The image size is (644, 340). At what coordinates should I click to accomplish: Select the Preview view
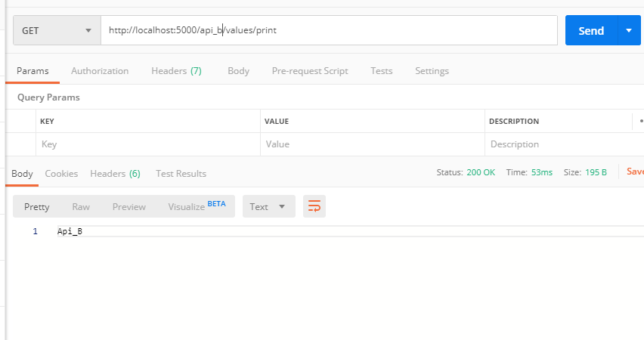(129, 206)
